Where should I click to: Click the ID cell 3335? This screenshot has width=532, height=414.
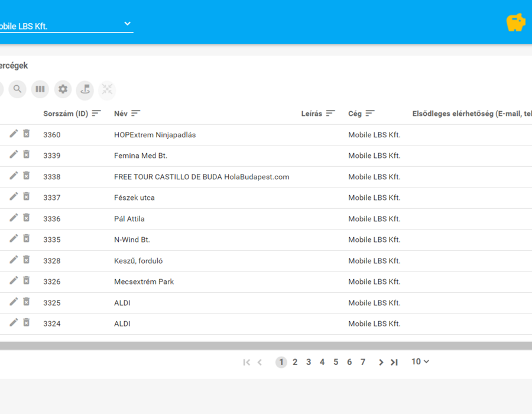[x=52, y=240]
